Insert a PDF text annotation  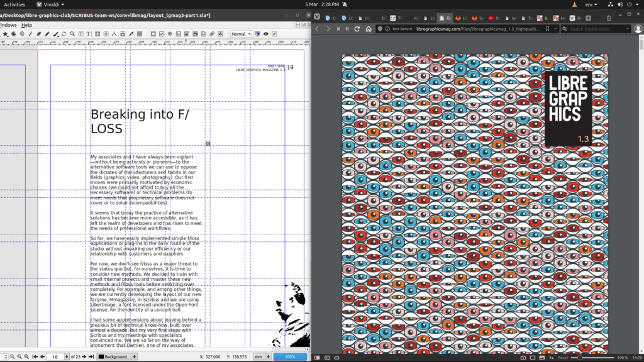pos(203,34)
